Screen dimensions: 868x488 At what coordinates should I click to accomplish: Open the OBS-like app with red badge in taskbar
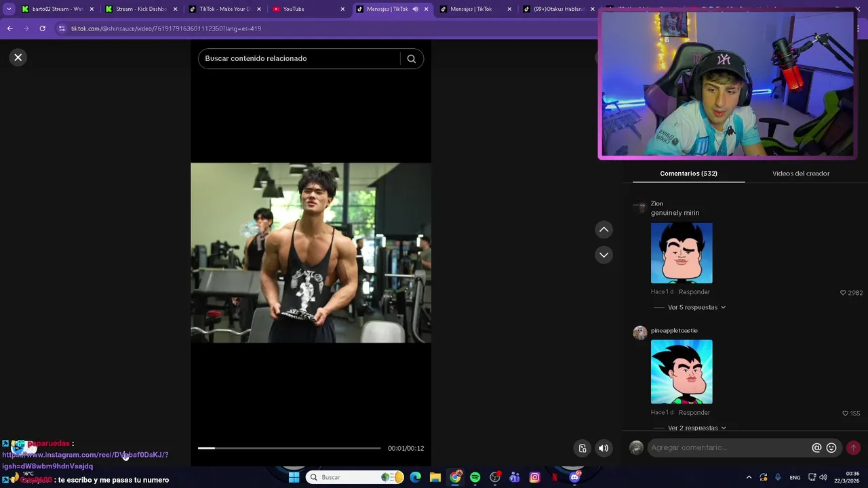pyautogui.click(x=495, y=477)
